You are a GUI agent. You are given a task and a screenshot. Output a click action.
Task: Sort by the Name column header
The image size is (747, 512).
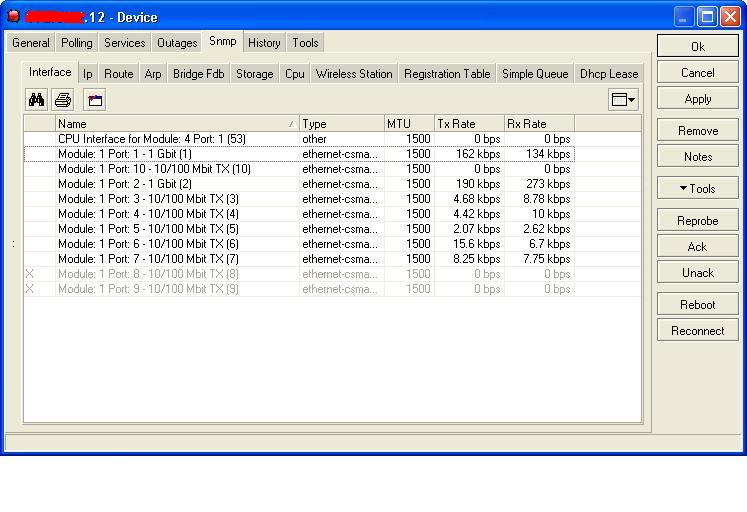177,124
